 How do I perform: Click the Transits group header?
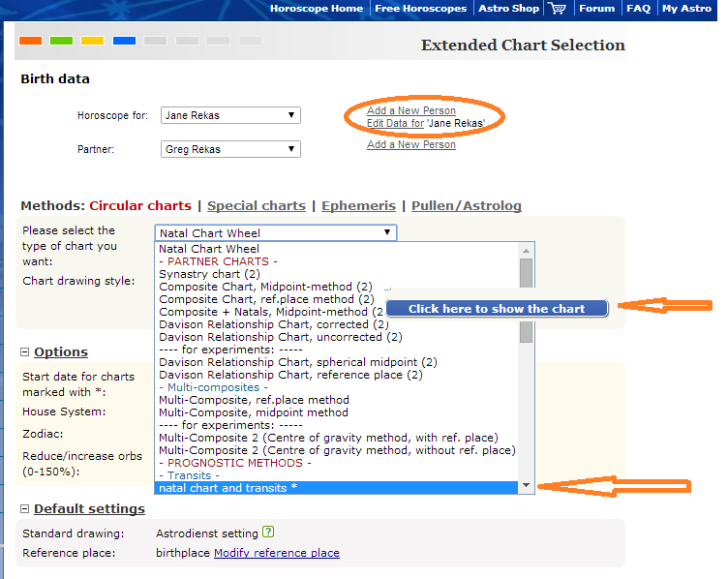pyautogui.click(x=189, y=475)
